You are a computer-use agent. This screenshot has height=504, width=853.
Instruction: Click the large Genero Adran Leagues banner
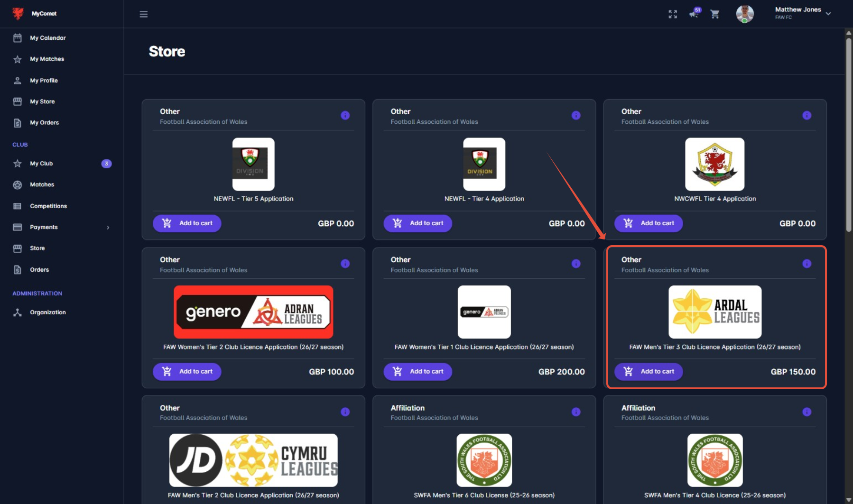tap(253, 312)
